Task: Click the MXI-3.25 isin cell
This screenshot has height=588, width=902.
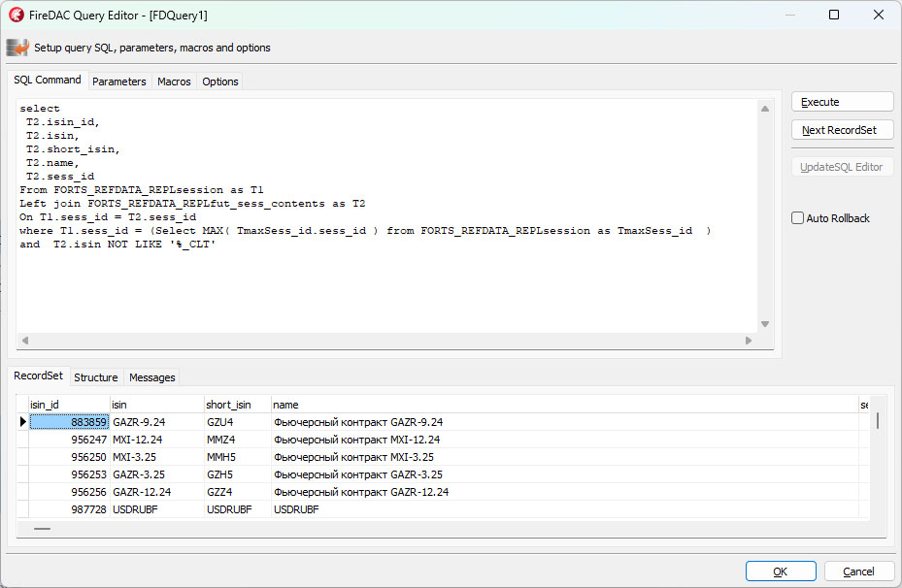Action: pos(157,457)
